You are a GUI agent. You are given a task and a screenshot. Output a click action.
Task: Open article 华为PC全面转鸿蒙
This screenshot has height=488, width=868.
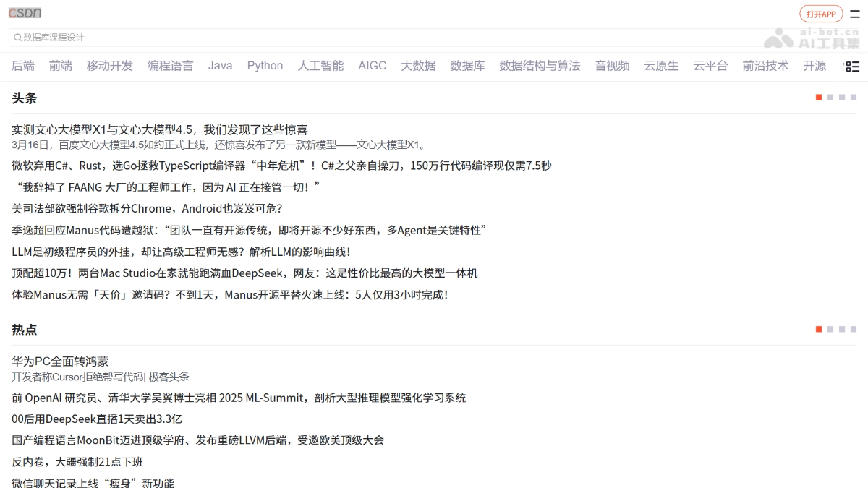(x=60, y=361)
